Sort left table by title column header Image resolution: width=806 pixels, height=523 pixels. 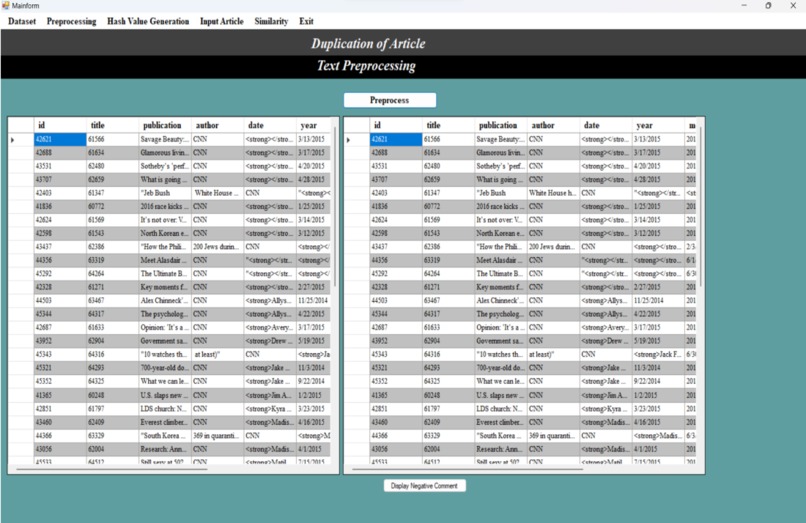[113, 125]
